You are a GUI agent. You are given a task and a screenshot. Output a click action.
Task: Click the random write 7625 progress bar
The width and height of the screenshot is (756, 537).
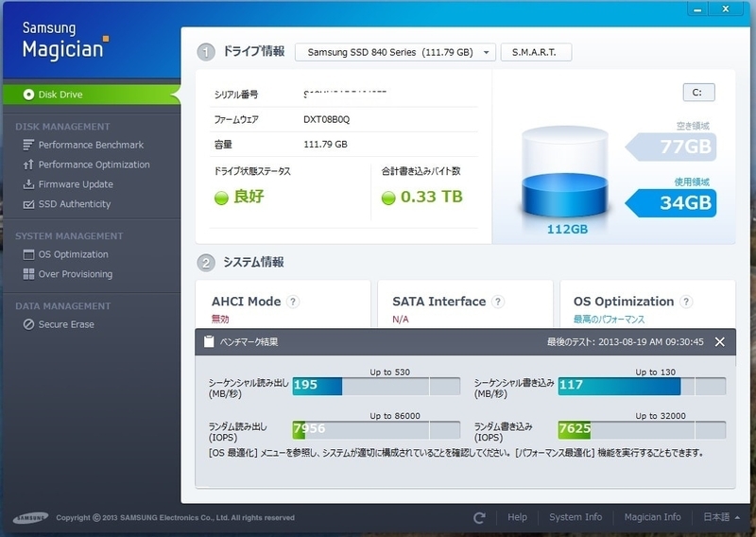642,430
